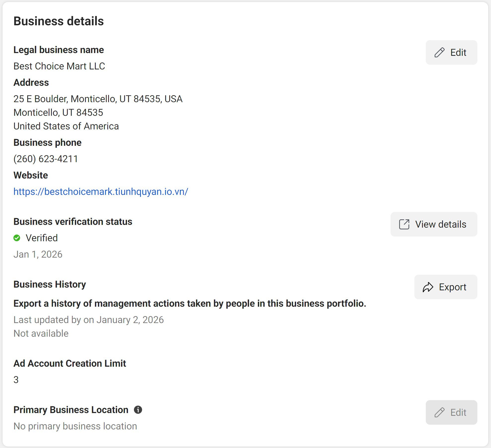This screenshot has width=491, height=448.
Task: Click the Business History heading
Action: (50, 284)
